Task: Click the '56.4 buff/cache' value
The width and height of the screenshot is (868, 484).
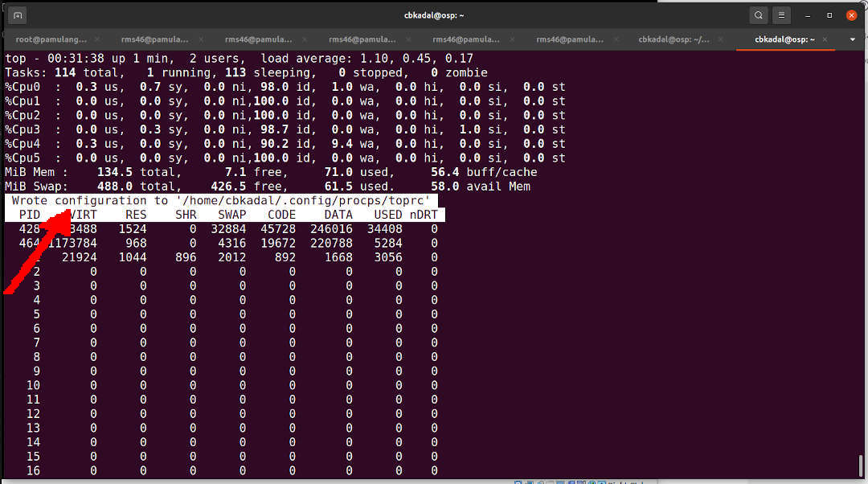Action: coord(484,172)
